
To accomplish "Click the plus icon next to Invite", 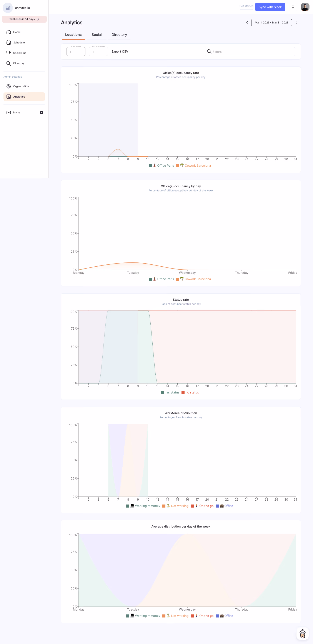I will point(42,113).
